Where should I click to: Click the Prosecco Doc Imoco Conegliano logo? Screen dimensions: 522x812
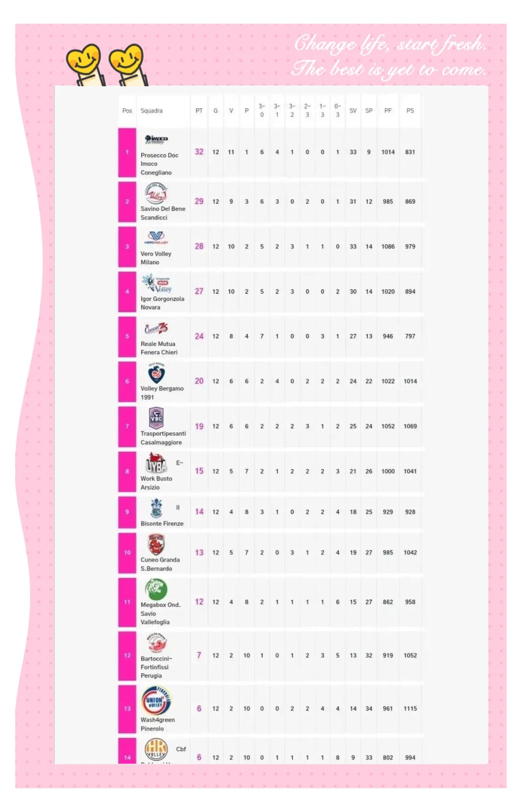[156, 139]
